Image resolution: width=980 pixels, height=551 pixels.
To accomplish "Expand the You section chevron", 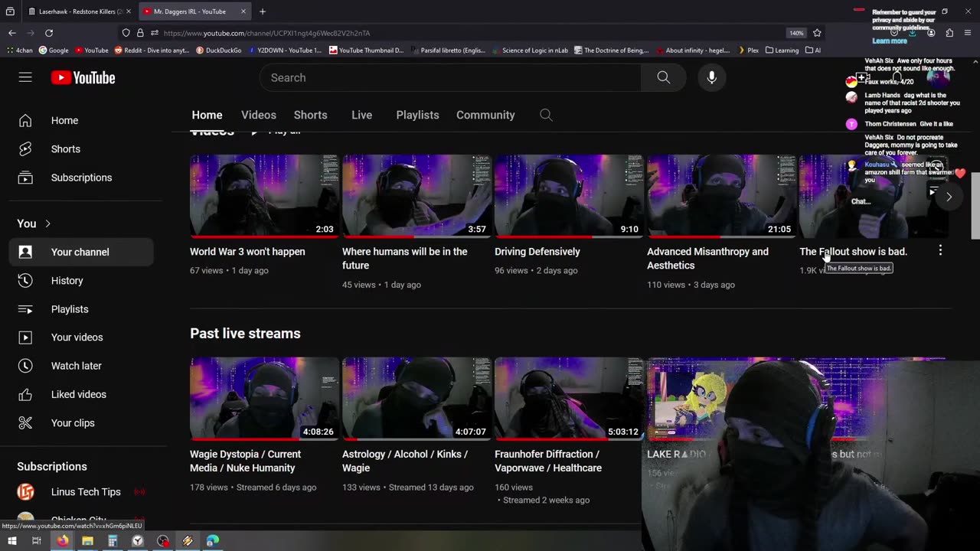I will [x=47, y=223].
